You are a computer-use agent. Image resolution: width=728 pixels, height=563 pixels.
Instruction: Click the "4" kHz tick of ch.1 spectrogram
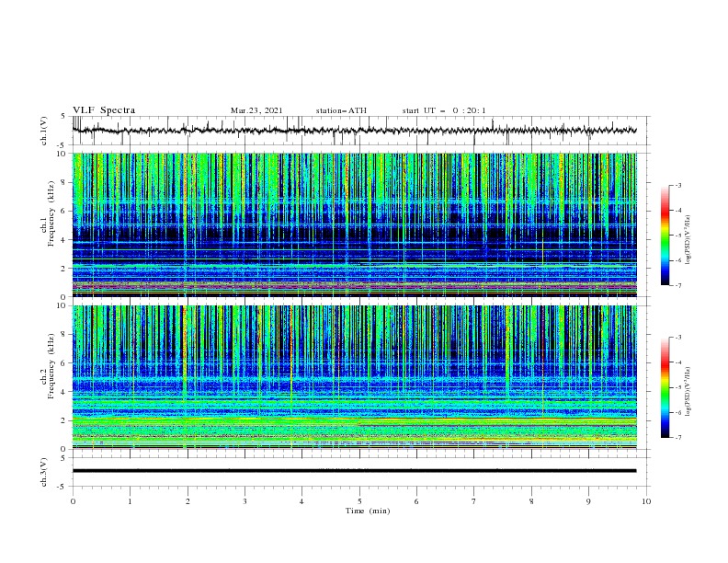click(65, 240)
